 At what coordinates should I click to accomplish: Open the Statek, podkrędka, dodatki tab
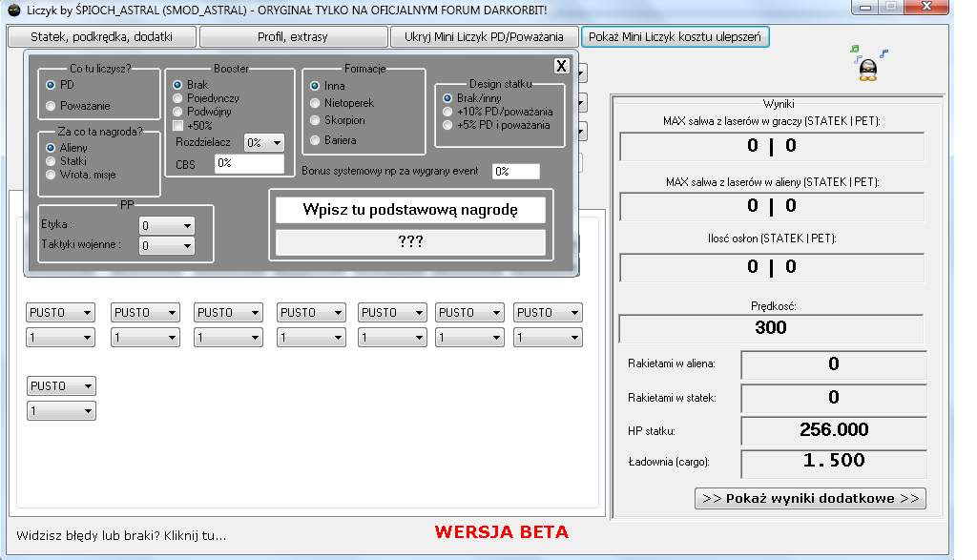click(x=101, y=37)
